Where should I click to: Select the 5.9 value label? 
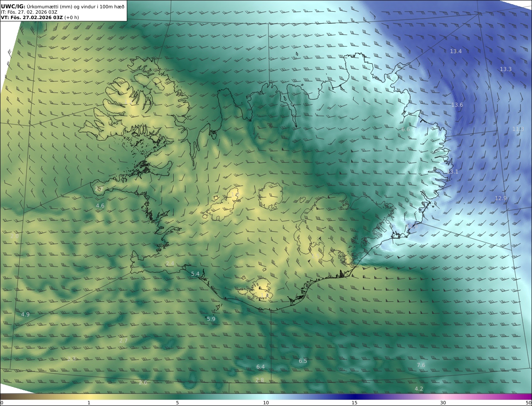point(211,319)
